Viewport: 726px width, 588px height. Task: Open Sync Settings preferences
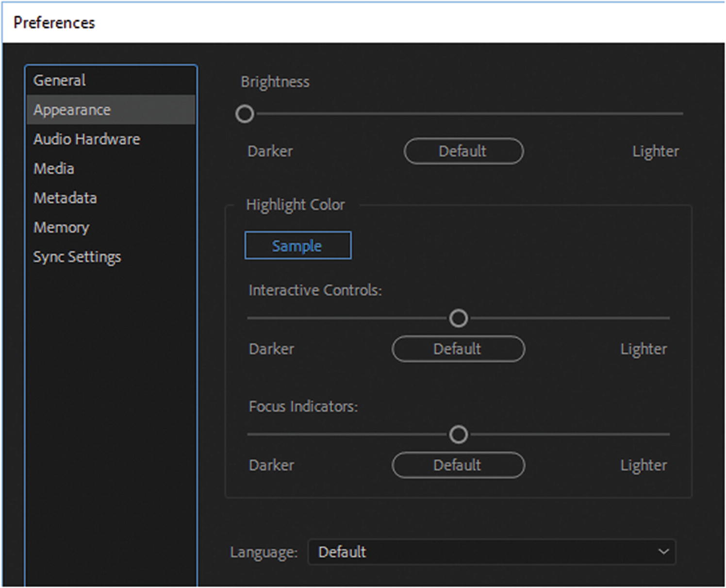click(x=77, y=257)
